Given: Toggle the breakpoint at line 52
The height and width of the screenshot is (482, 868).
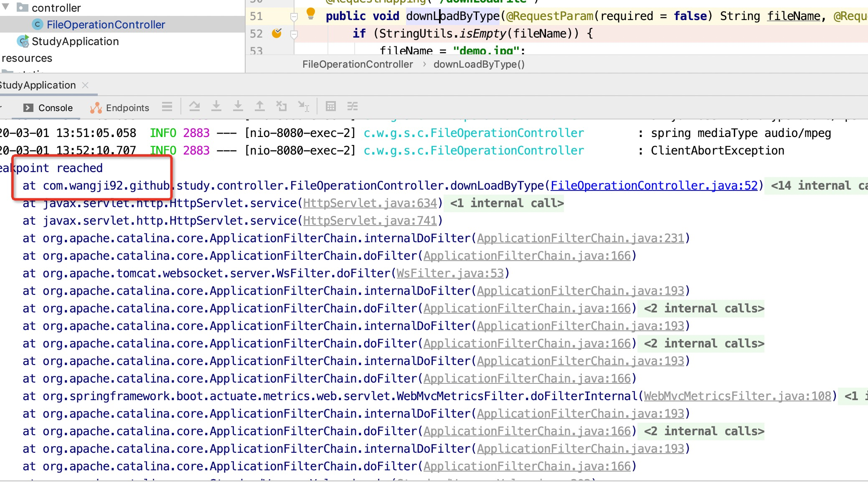Looking at the screenshot, I should point(277,33).
